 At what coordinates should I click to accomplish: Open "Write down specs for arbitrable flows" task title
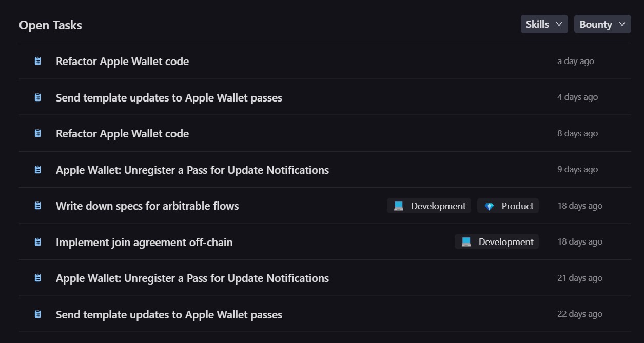147,206
